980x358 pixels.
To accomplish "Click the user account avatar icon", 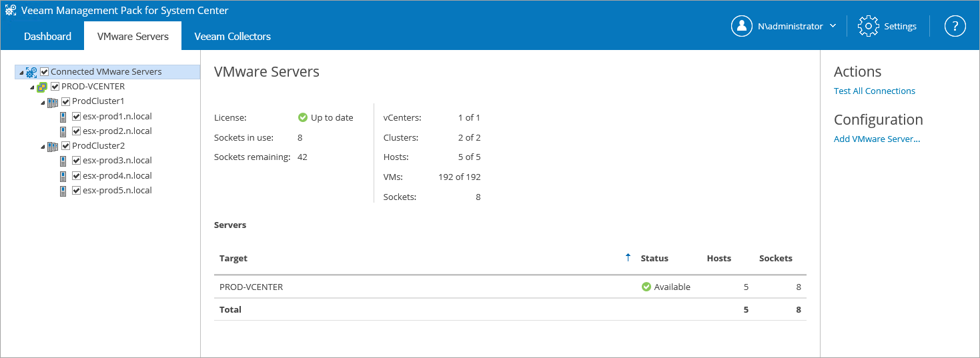I will pos(742,26).
